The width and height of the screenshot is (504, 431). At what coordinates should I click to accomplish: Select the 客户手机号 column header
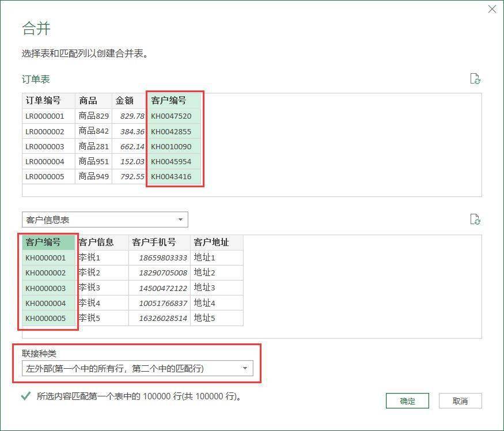pos(160,242)
